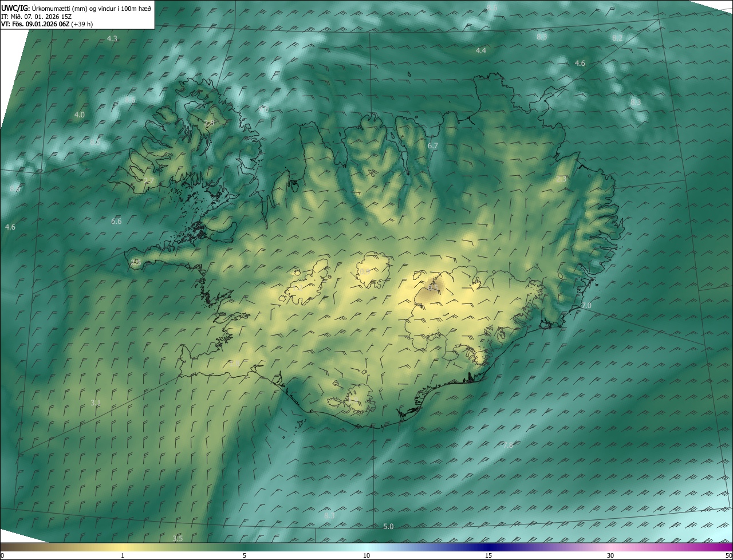
Task: Click the 8.2 value on the map
Action: (x=617, y=38)
